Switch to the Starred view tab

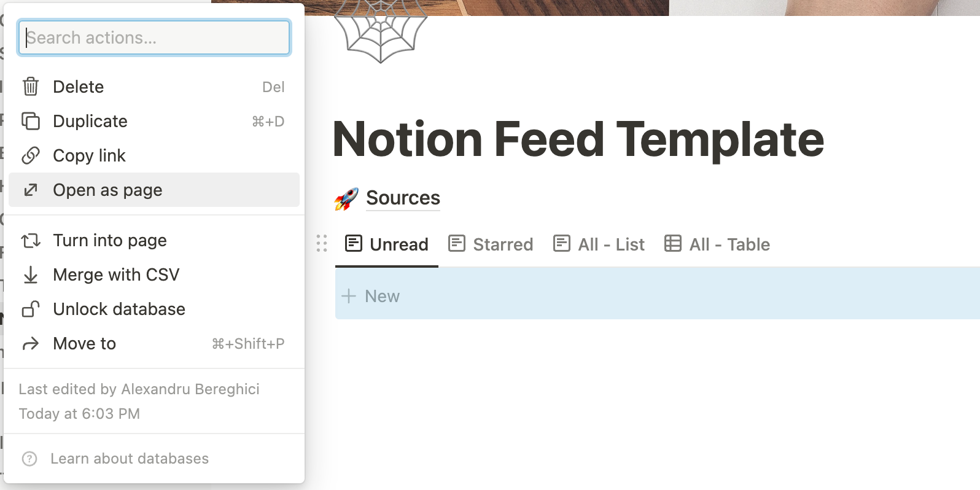click(491, 244)
